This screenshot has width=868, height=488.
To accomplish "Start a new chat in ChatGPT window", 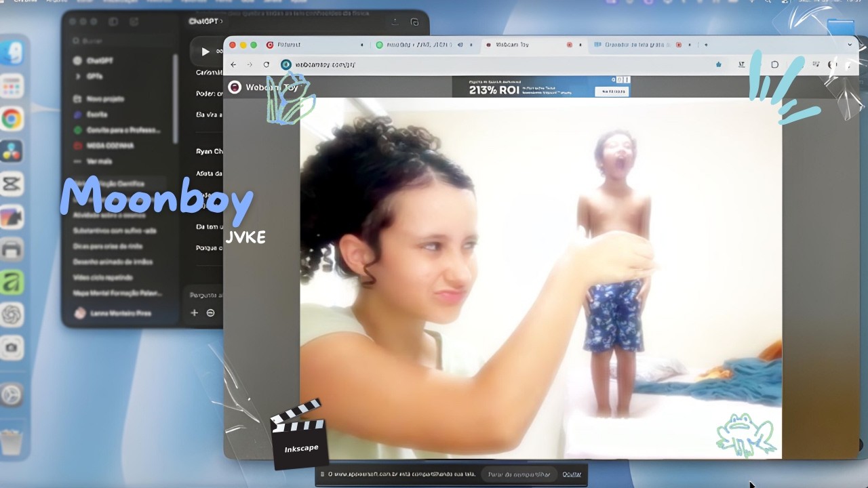I will [133, 22].
